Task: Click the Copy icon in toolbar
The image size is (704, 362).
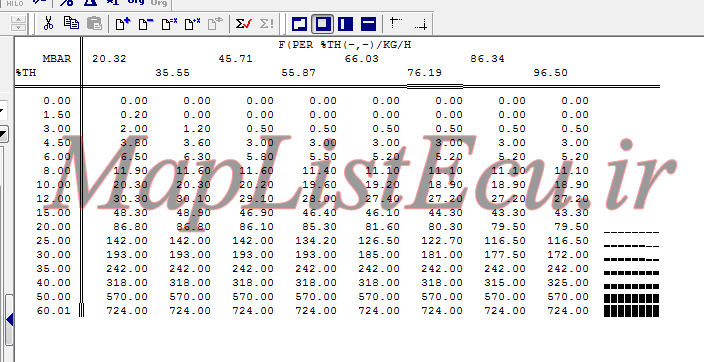Action: (71, 23)
